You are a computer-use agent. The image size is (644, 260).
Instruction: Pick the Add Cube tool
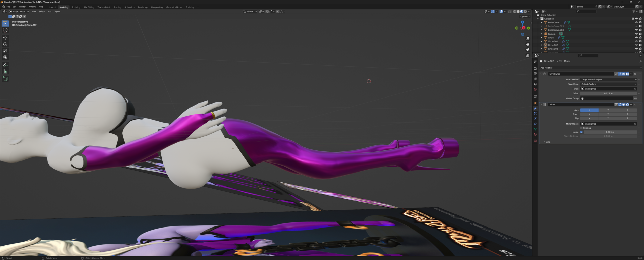5,79
